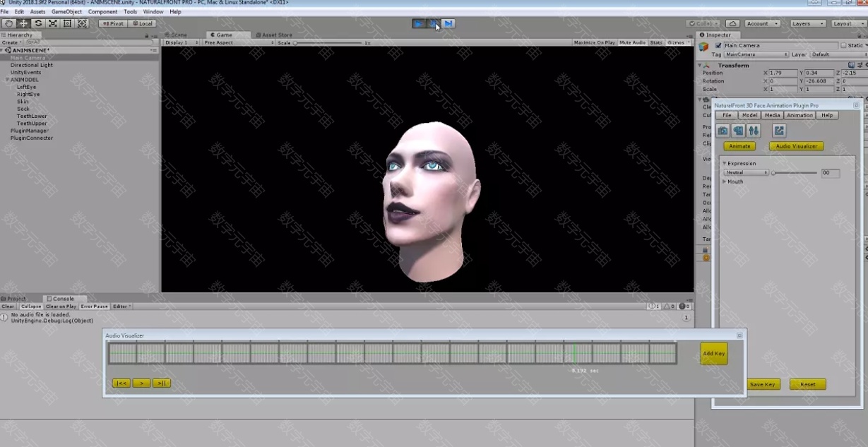Click the warning counter in Console
The width and height of the screenshot is (868, 447).
[x=668, y=306]
